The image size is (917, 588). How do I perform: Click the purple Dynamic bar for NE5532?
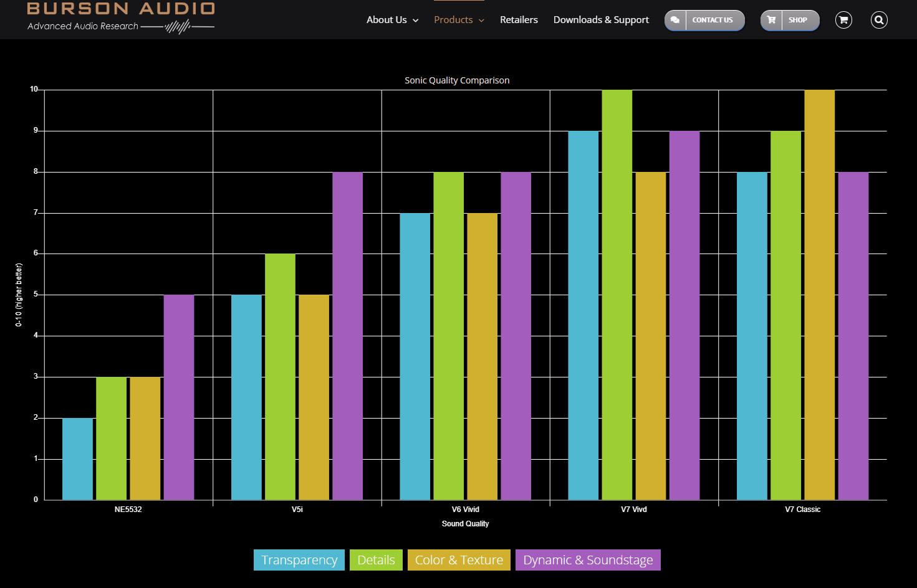[x=179, y=397]
